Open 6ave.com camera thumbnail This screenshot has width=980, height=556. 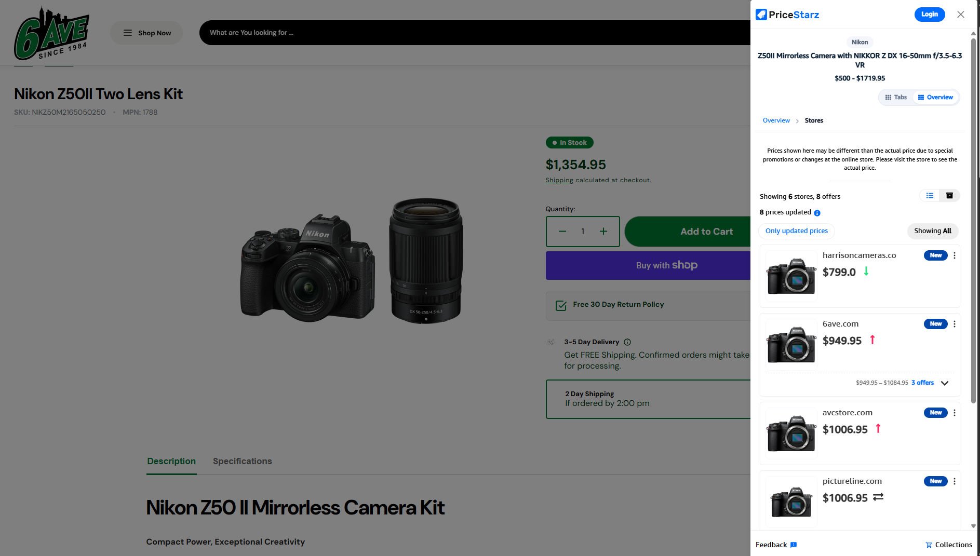point(791,345)
